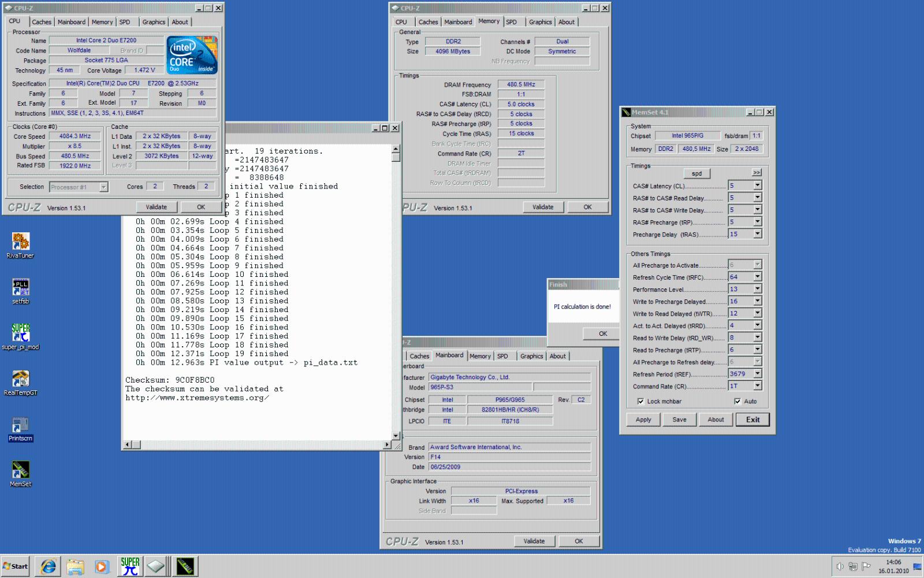Image resolution: width=924 pixels, height=578 pixels.
Task: Open the Printscrn desktop icon
Action: click(x=20, y=428)
